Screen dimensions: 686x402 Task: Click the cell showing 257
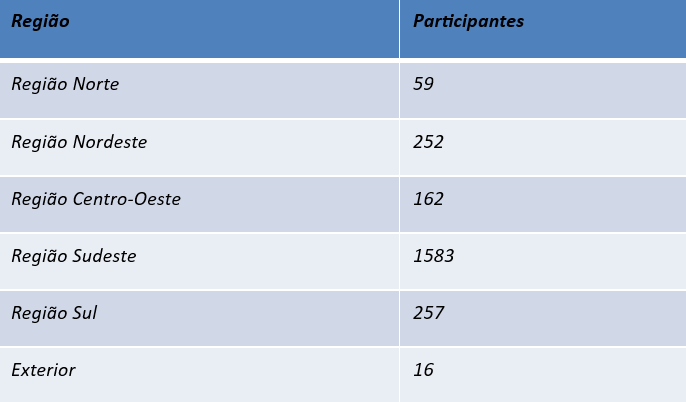tap(543, 318)
